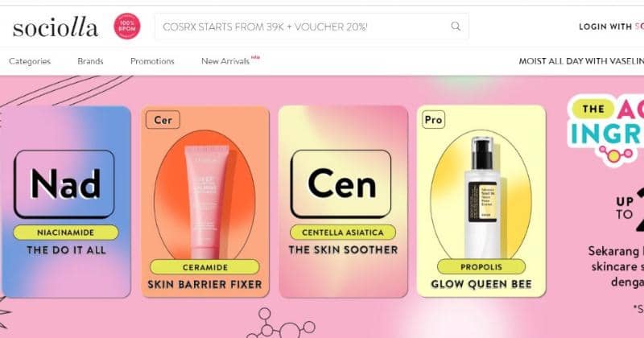Go to Promotions page
The width and height of the screenshot is (644, 338).
point(152,61)
